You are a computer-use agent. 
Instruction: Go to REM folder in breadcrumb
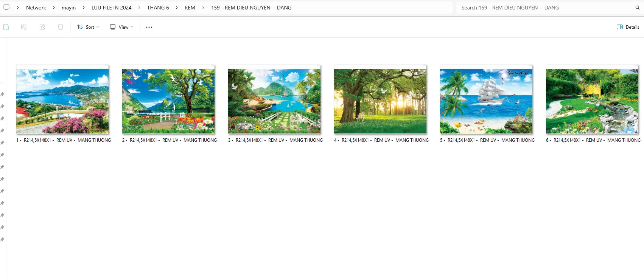[x=190, y=8]
